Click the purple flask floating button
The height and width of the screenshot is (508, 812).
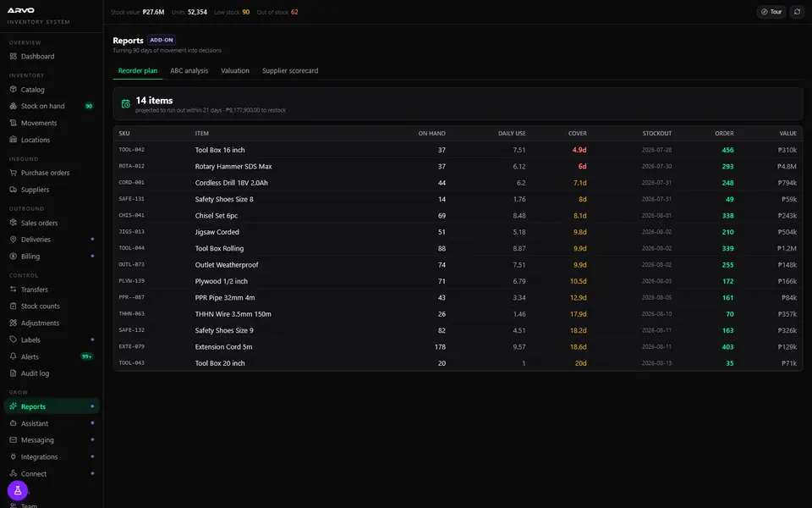[x=18, y=490]
